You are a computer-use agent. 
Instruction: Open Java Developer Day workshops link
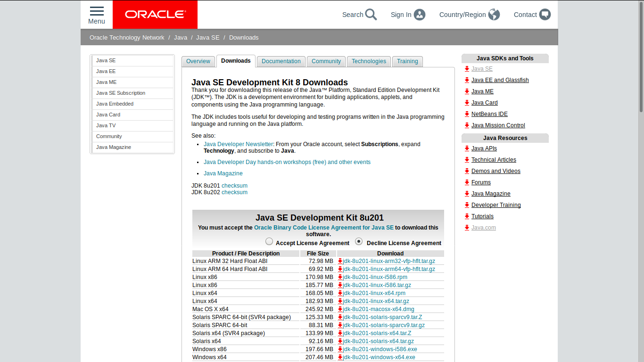(x=287, y=162)
